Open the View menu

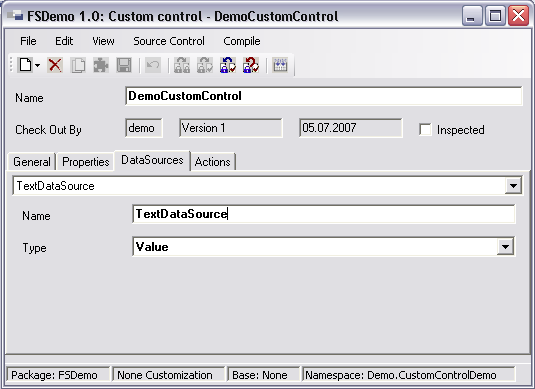coord(103,41)
